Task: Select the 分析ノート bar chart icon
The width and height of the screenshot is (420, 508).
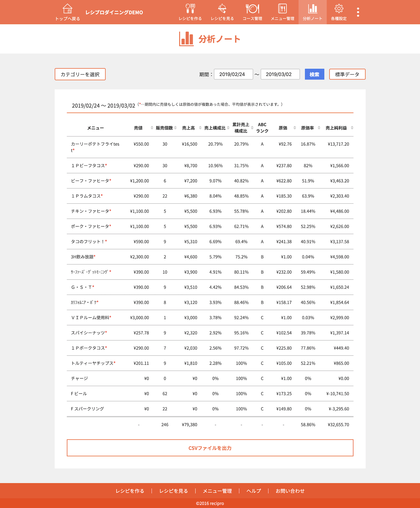Action: [312, 9]
